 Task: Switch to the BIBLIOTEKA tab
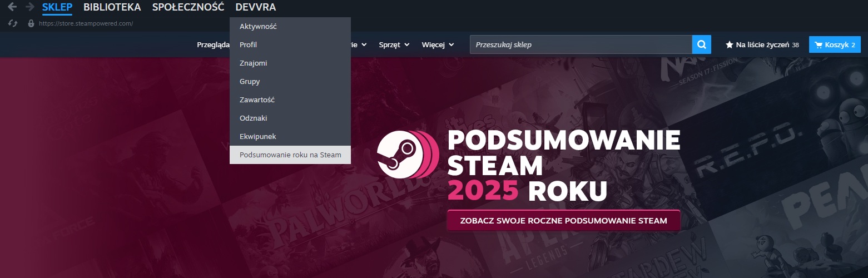pos(112,7)
